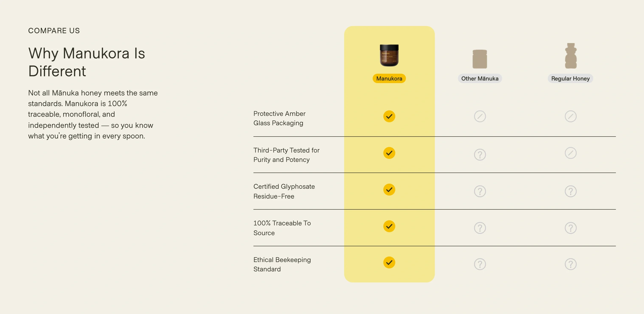Click Regular Honey slash icon for Third-Party Tested
Screen dimensions: 644x314
pos(571,153)
